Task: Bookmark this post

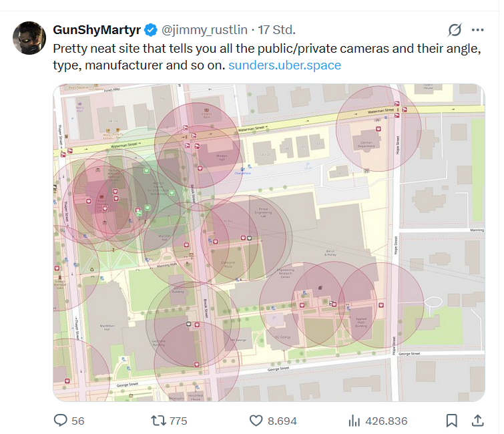Action: 451,421
